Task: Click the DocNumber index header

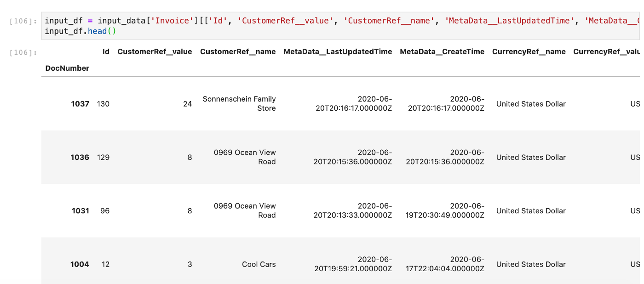Action: 67,68
